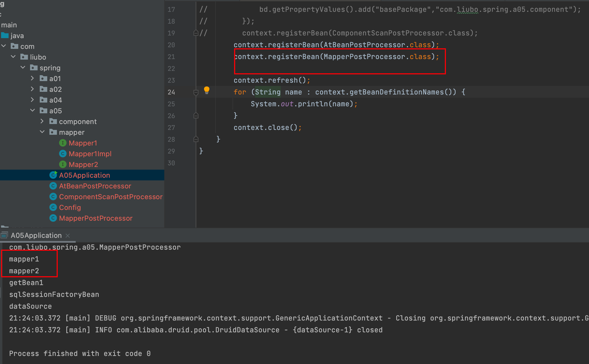The width and height of the screenshot is (589, 364).
Task: Click the context.close() statement
Action: (x=267, y=128)
